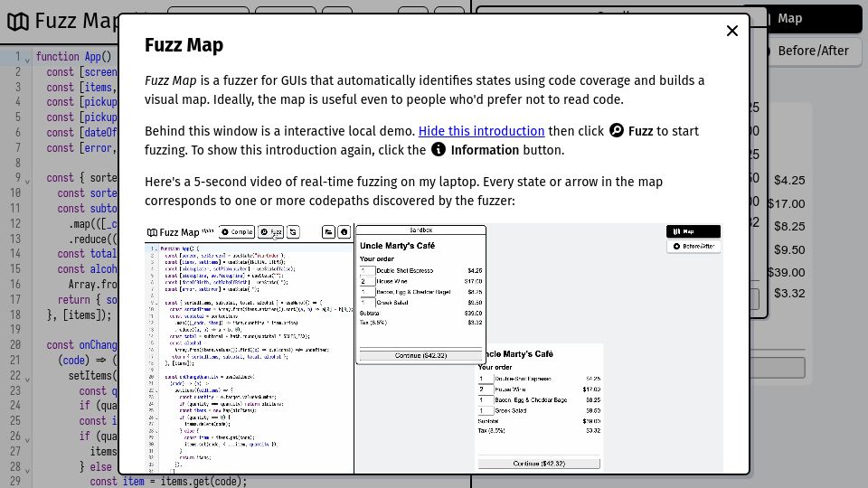Click the 'const onChang' code on line 20
Viewport: 868px width, 488px height.
82,345
